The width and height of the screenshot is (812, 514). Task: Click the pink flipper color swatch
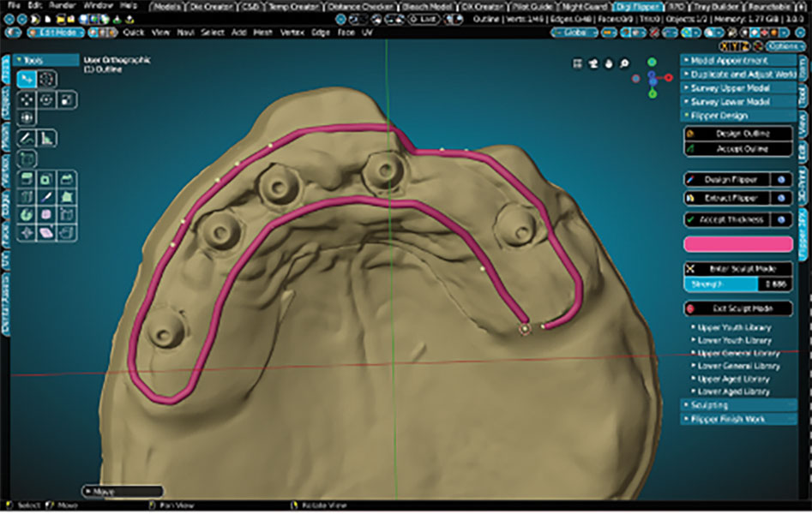click(737, 244)
